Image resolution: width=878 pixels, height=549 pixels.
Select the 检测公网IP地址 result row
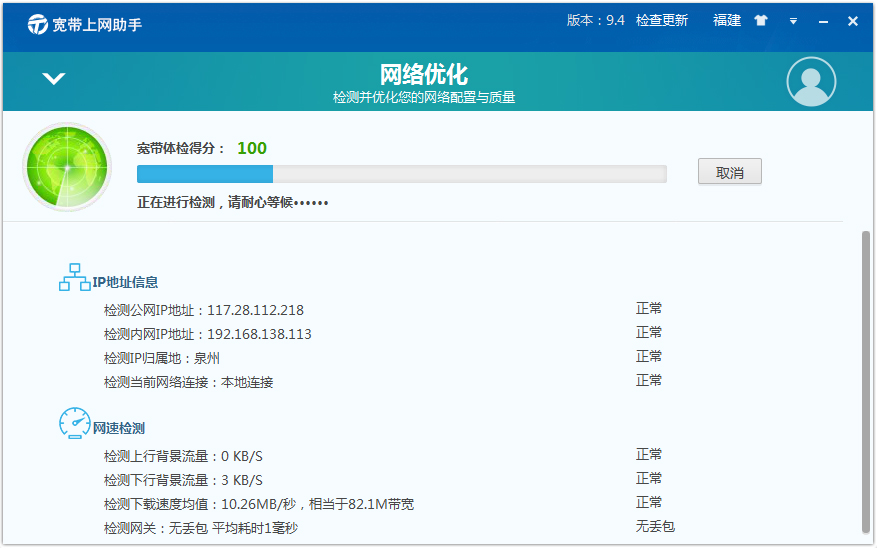204,310
